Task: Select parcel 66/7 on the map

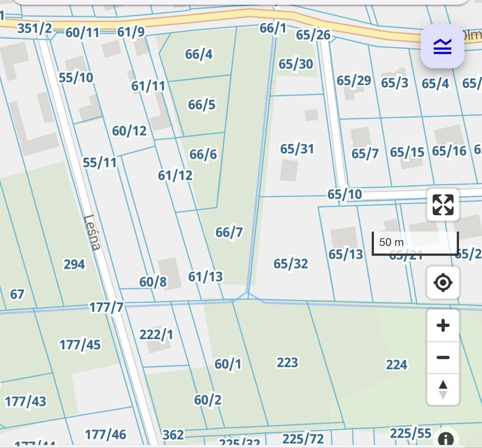Action: pos(229,232)
